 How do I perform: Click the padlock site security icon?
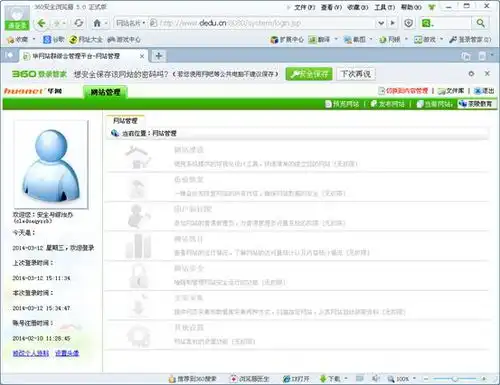tap(139, 276)
